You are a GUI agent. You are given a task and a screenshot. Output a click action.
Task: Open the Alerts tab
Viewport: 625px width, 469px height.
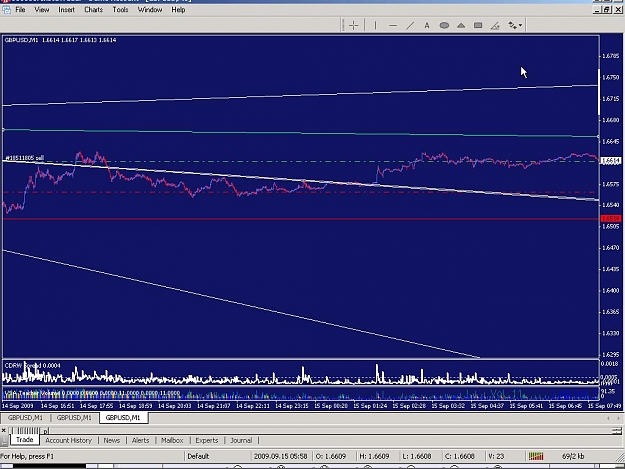pos(140,440)
